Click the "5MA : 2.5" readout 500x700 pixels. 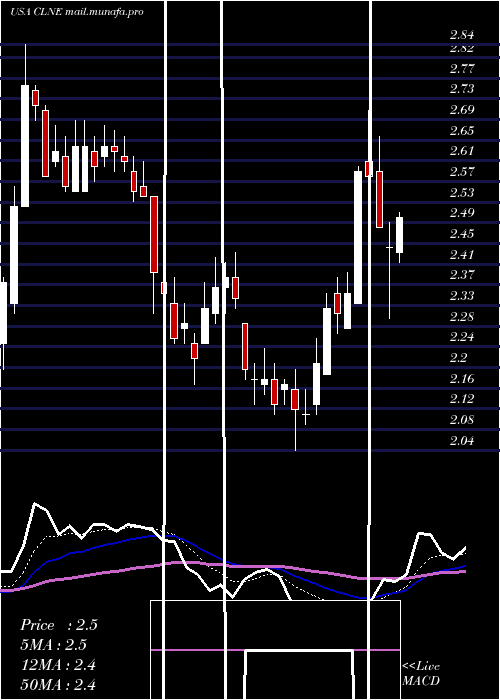coord(54,645)
